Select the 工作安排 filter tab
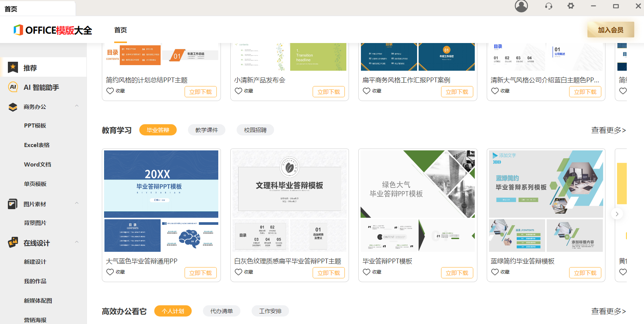Screen dimensions: 644x324 270,311
